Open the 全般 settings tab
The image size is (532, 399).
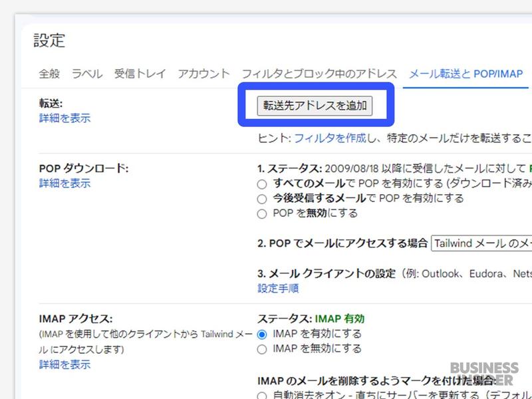(49, 74)
